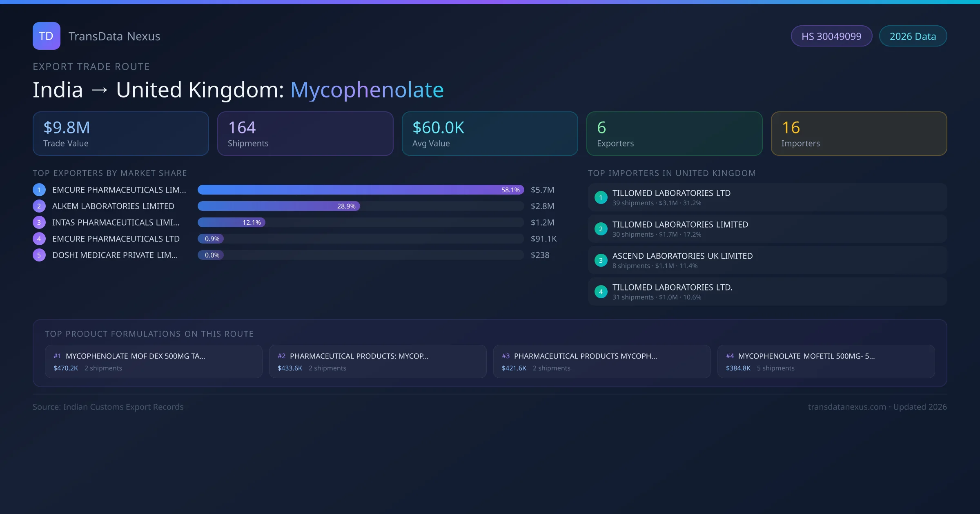Click the transdatanexus.com footer link

pyautogui.click(x=846, y=407)
